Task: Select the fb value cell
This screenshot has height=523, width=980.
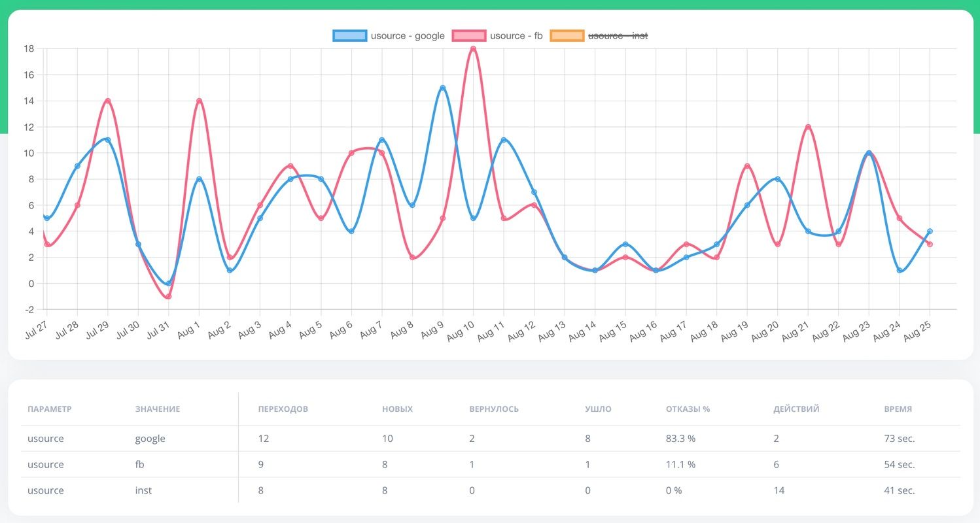Action: tap(140, 465)
